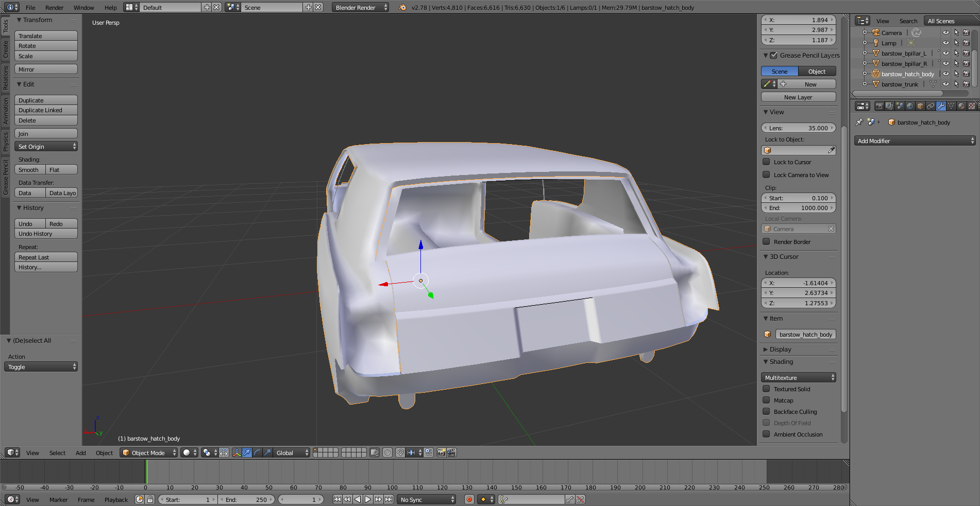Open the Modifiers properties tab (wrench icon)

(x=941, y=106)
